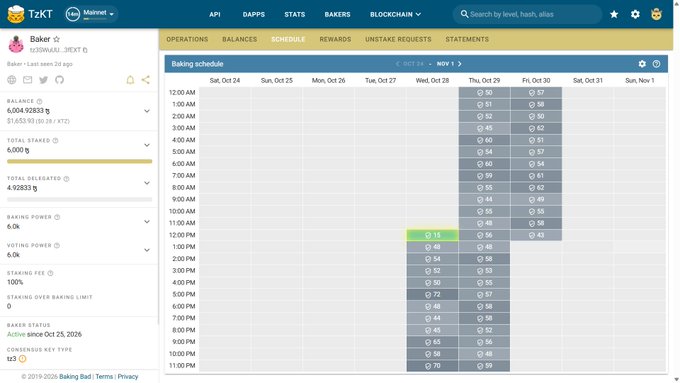
Task: Open site settings gear in the header
Action: pos(635,14)
